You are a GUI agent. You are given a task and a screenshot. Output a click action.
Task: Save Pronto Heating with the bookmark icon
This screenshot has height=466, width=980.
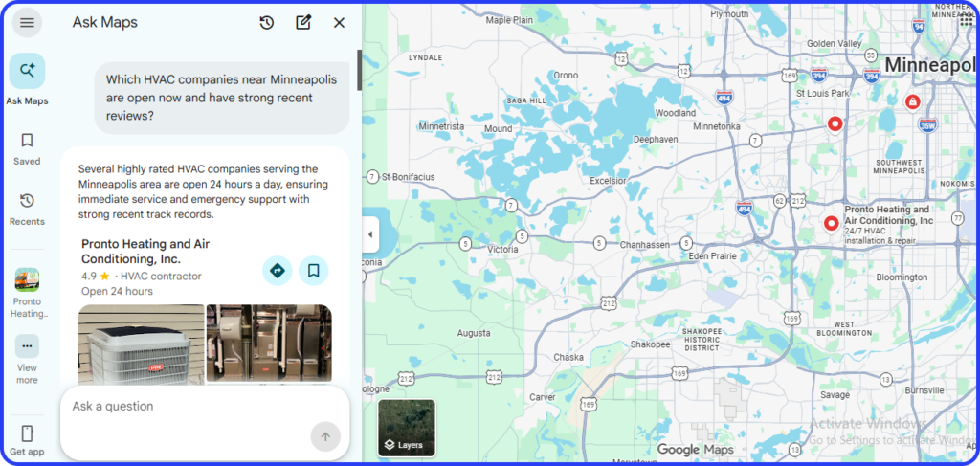pyautogui.click(x=313, y=271)
